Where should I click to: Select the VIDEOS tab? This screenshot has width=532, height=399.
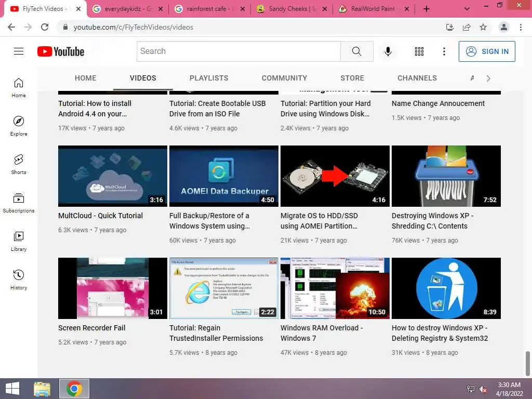[x=143, y=78]
